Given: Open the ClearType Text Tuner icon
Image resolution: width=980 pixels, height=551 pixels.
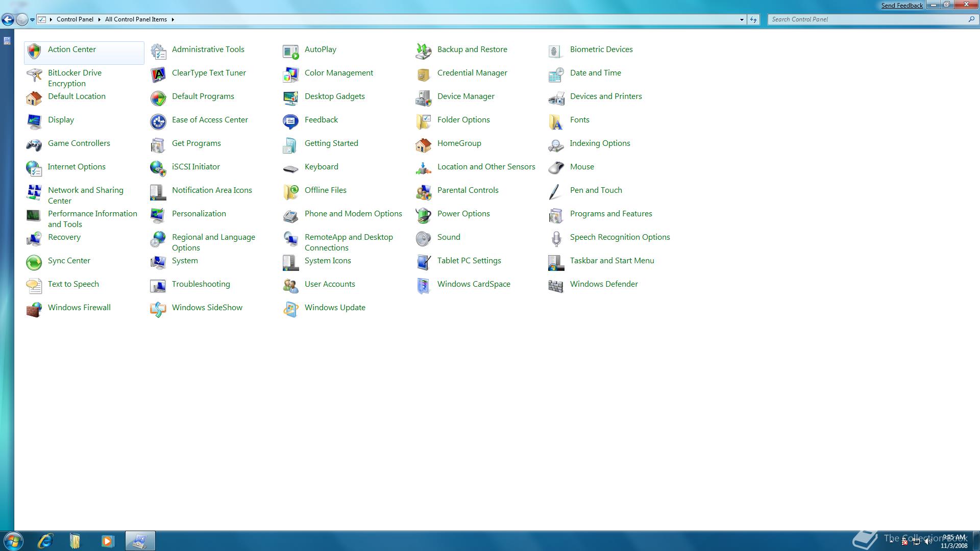Looking at the screenshot, I should click(x=158, y=74).
